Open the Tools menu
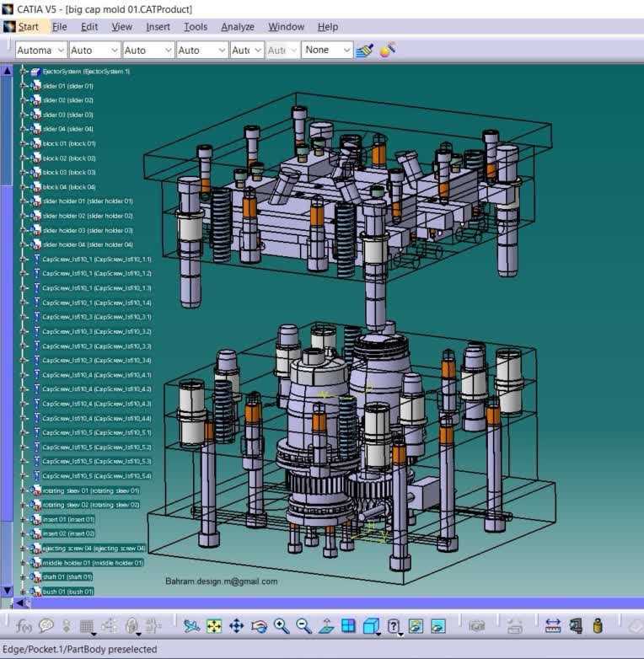The height and width of the screenshot is (659, 644). pos(196,27)
